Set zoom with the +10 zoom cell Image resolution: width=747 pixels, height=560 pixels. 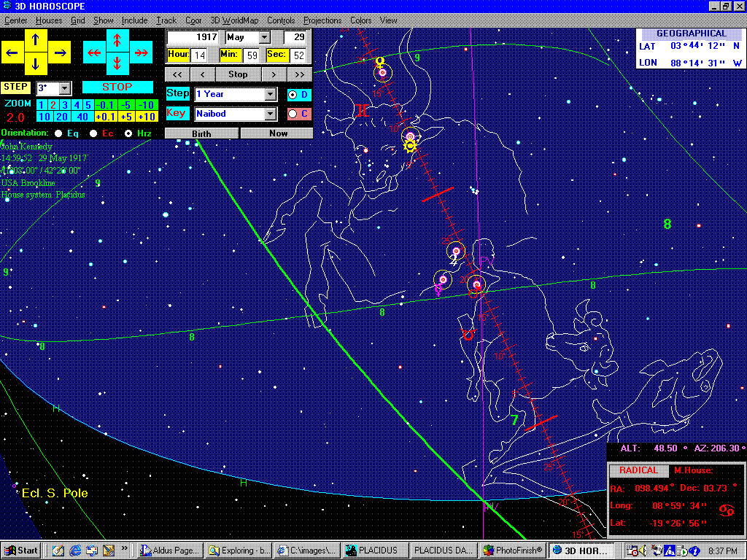tap(146, 117)
